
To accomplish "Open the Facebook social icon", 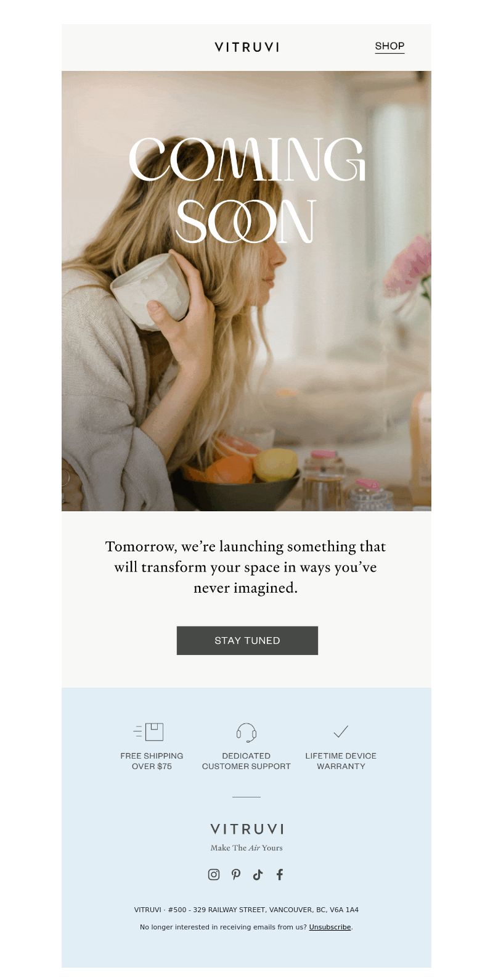I will 280,874.
